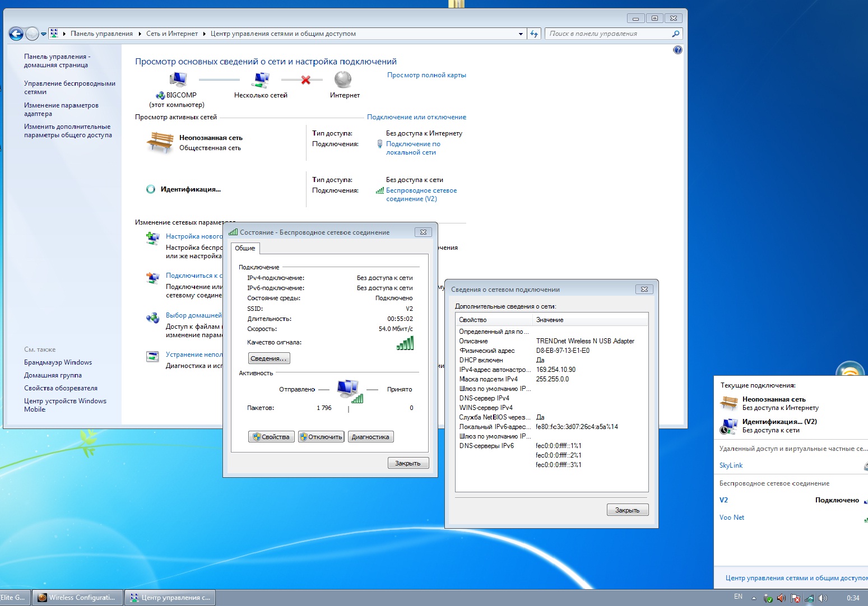Click the BIGCOMP computer icon in network map
This screenshot has height=606, width=868.
pos(178,80)
